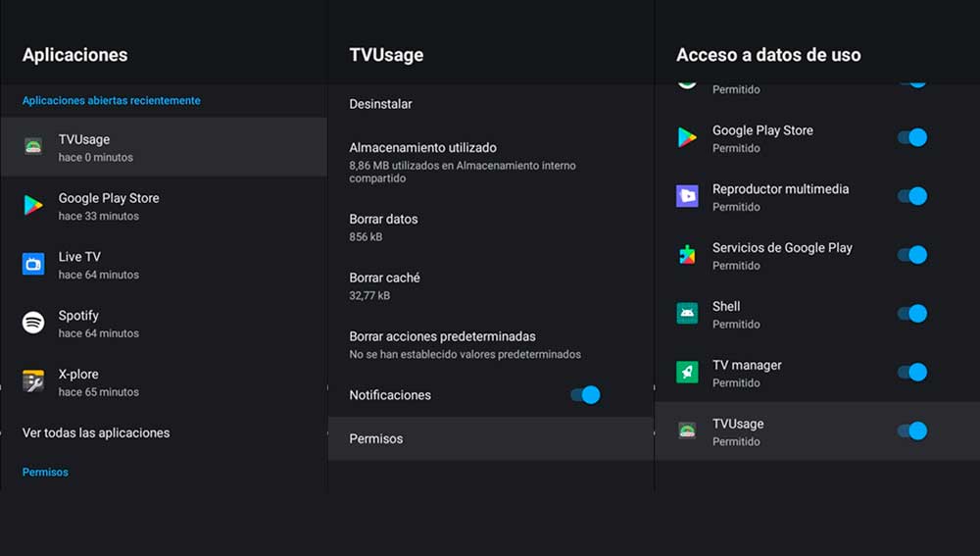Toggle usage access for Reproductor multimedia
The height and width of the screenshot is (556, 980).
coord(912,196)
